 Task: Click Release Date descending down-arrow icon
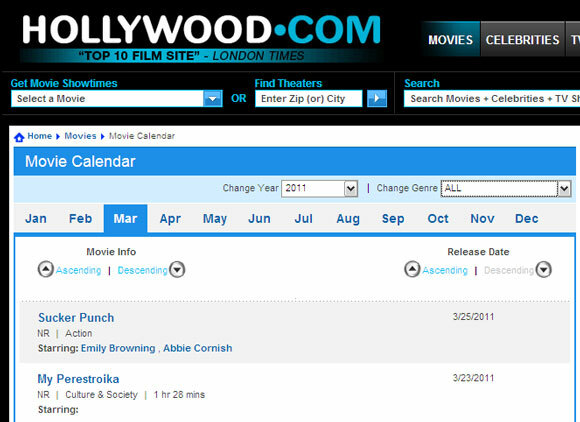pyautogui.click(x=544, y=269)
